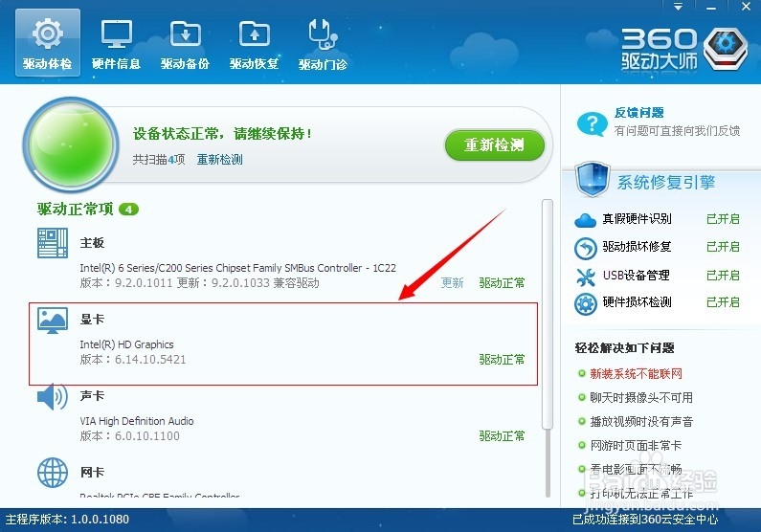Screen dimensions: 761x532
Task: Click the large green status orb
Action: pos(71,144)
